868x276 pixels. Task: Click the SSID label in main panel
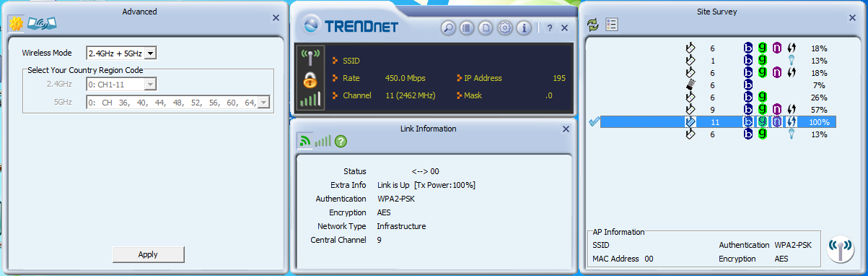click(x=351, y=60)
